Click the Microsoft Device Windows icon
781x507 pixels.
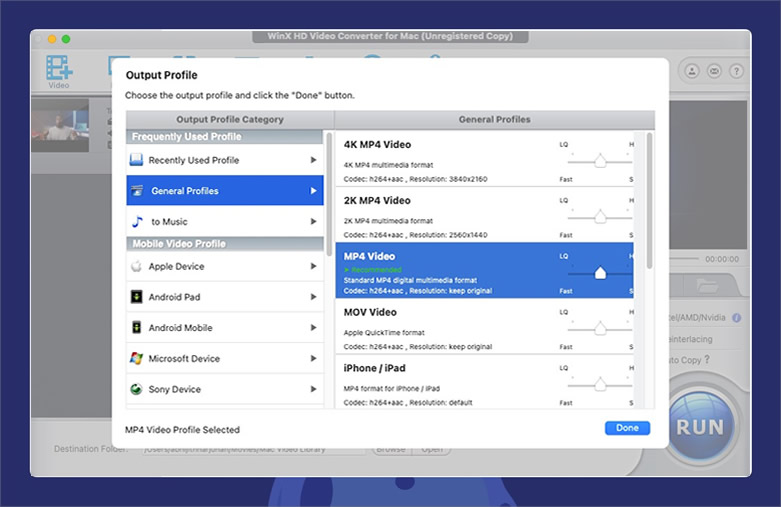pos(136,358)
